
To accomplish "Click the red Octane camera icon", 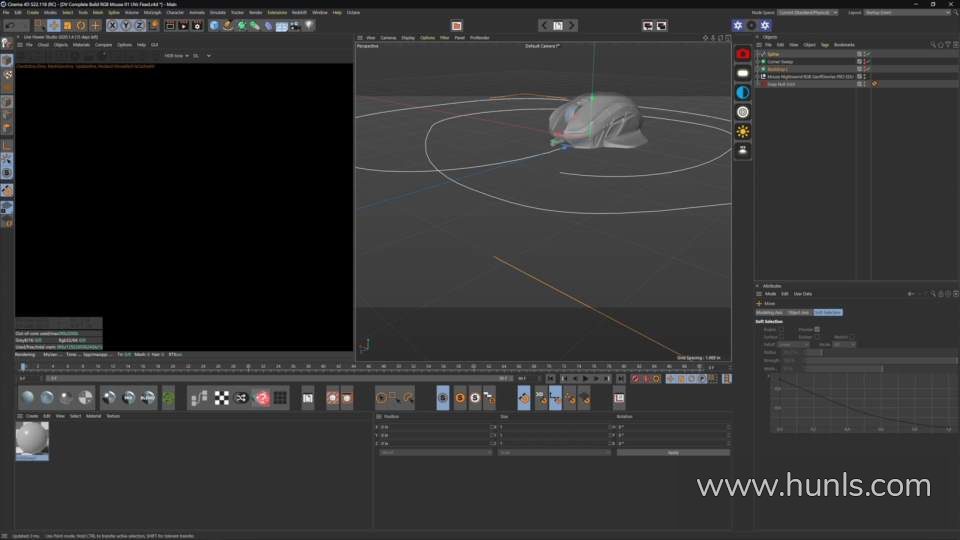I will pyautogui.click(x=743, y=54).
